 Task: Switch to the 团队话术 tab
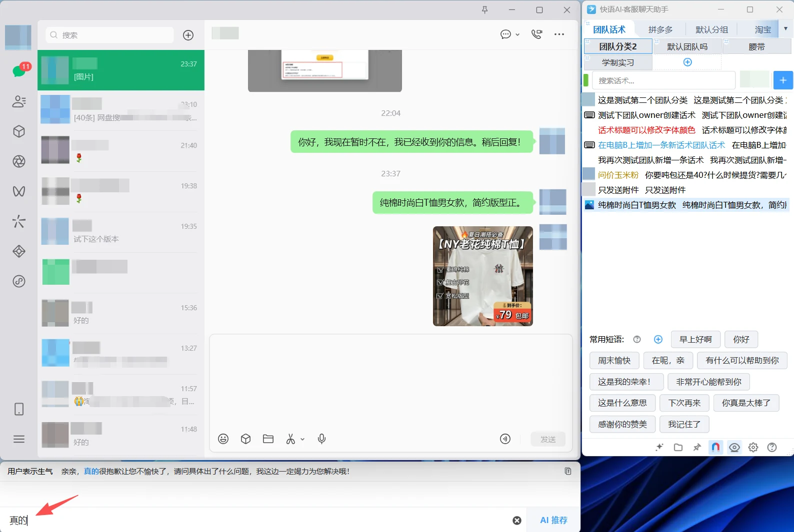(609, 29)
